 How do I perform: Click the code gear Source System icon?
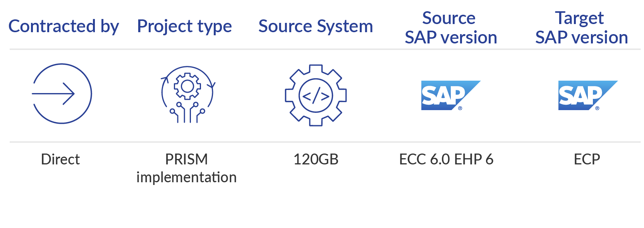[x=316, y=95]
